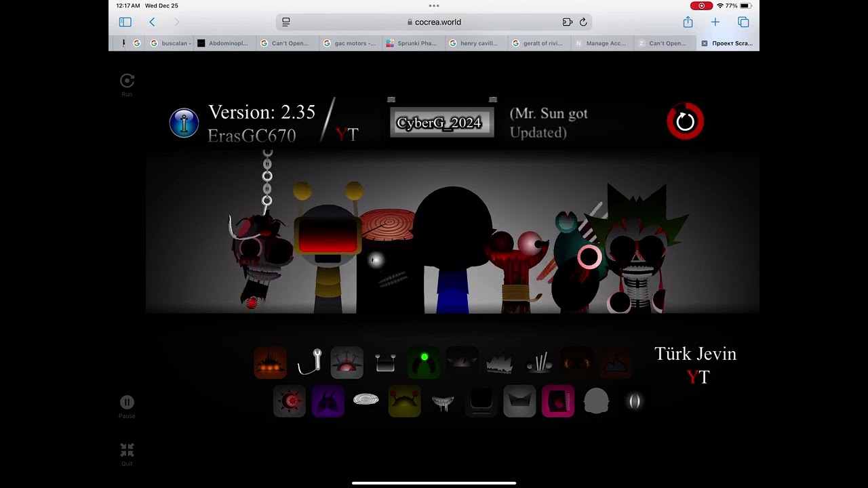Select the dim orange glowing eyes icon
The image size is (868, 488).
pyautogui.click(x=576, y=363)
